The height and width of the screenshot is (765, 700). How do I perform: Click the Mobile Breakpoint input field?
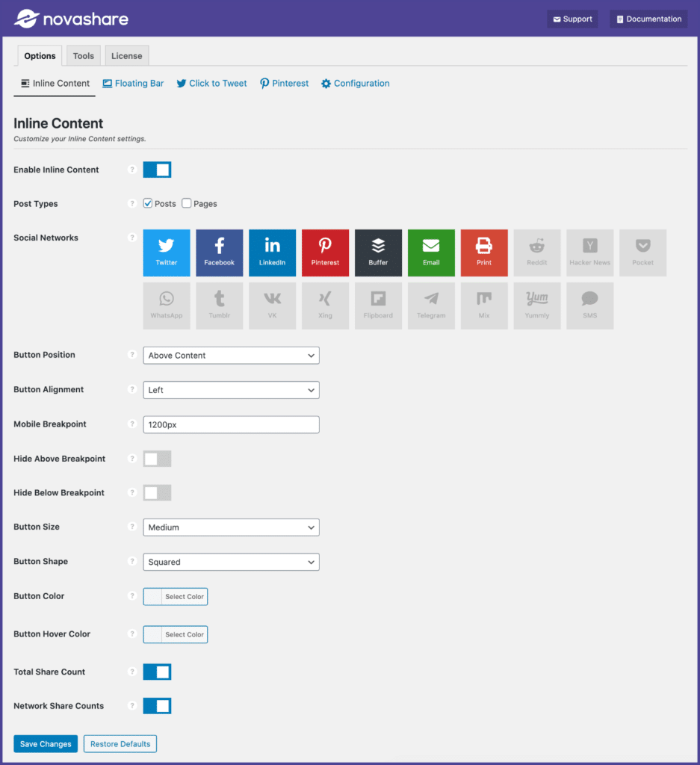[x=231, y=424]
